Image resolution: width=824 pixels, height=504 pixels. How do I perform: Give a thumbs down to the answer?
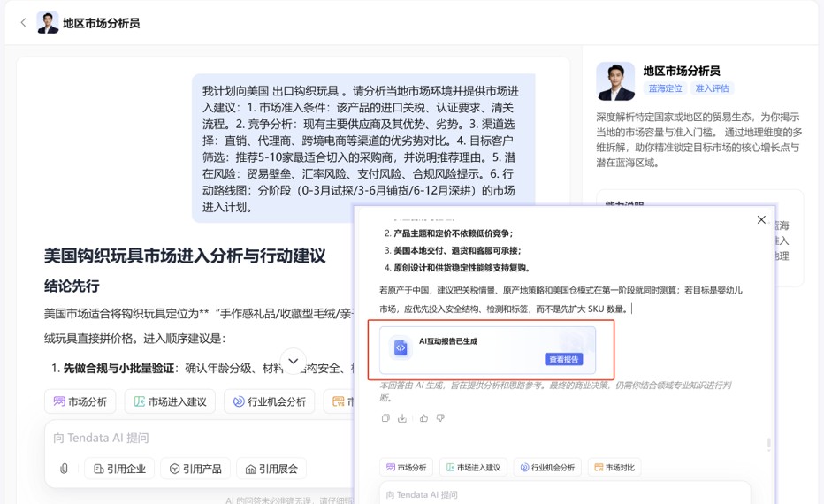(440, 418)
